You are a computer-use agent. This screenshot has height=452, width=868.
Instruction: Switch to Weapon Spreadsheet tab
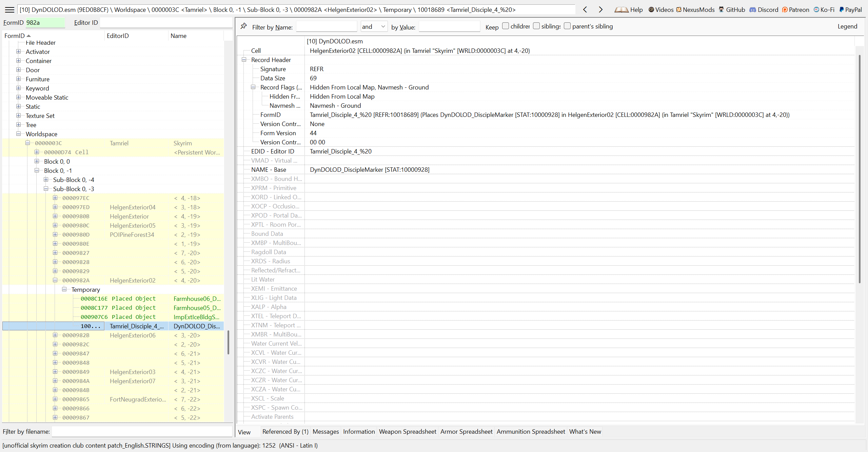[407, 431]
